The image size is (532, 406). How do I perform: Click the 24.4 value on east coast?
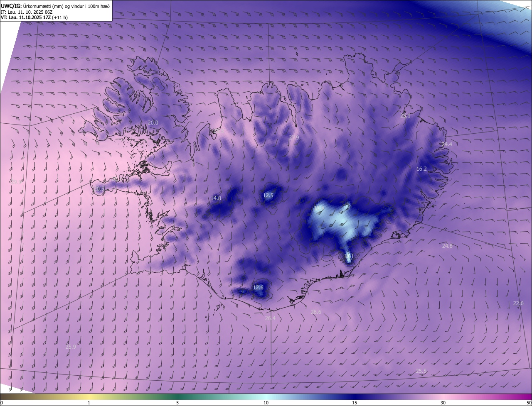coord(447,144)
